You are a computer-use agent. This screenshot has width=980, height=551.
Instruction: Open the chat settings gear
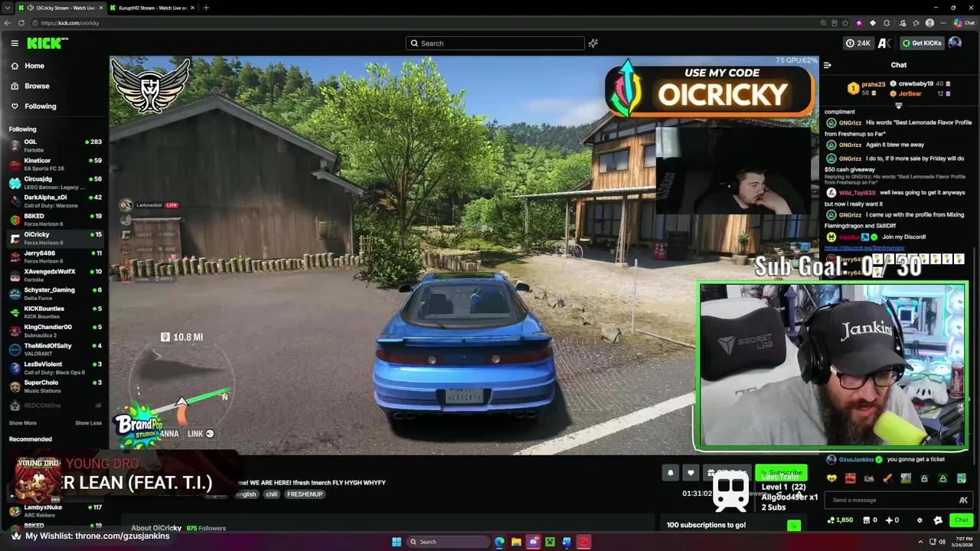tap(920, 520)
